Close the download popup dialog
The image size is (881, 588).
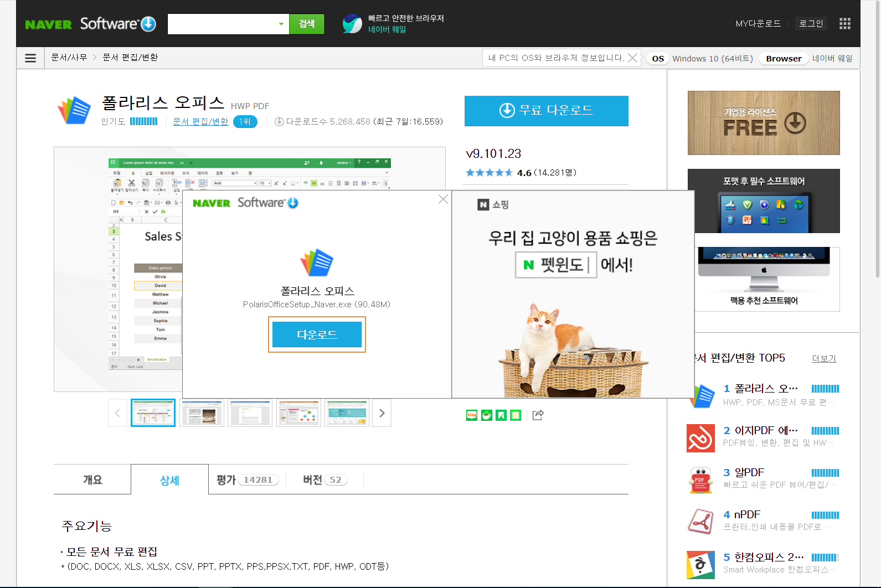[x=443, y=199]
